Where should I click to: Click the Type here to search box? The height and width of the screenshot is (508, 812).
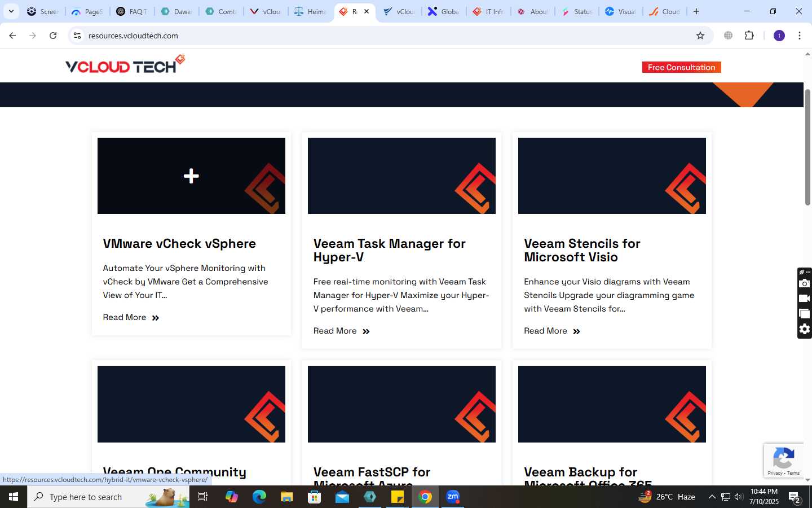click(x=108, y=497)
